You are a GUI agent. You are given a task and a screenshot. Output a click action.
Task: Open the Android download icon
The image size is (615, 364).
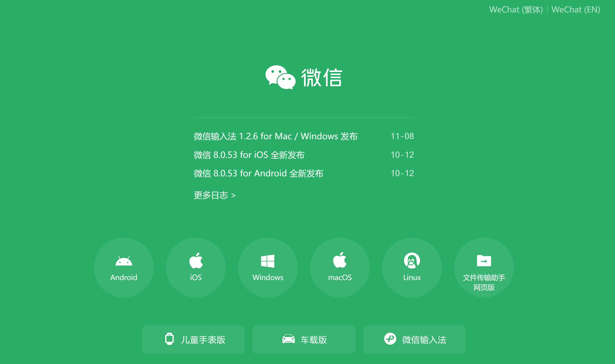pos(124,261)
